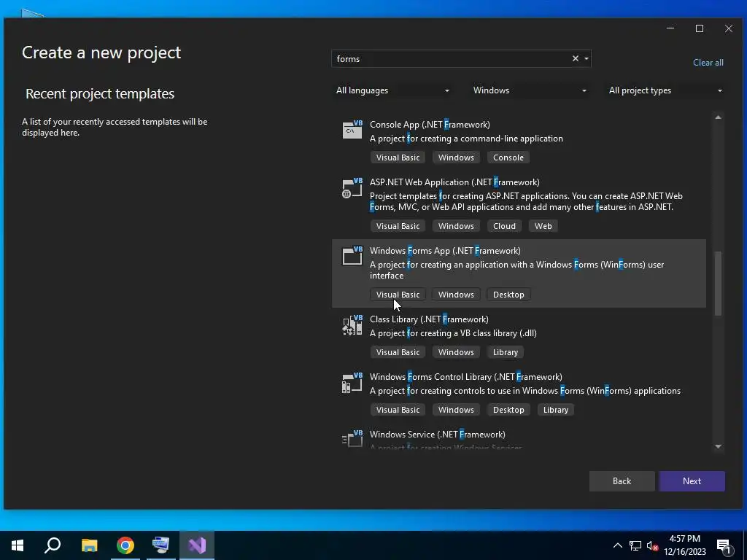Click the Next button
The height and width of the screenshot is (560, 747).
tap(692, 481)
